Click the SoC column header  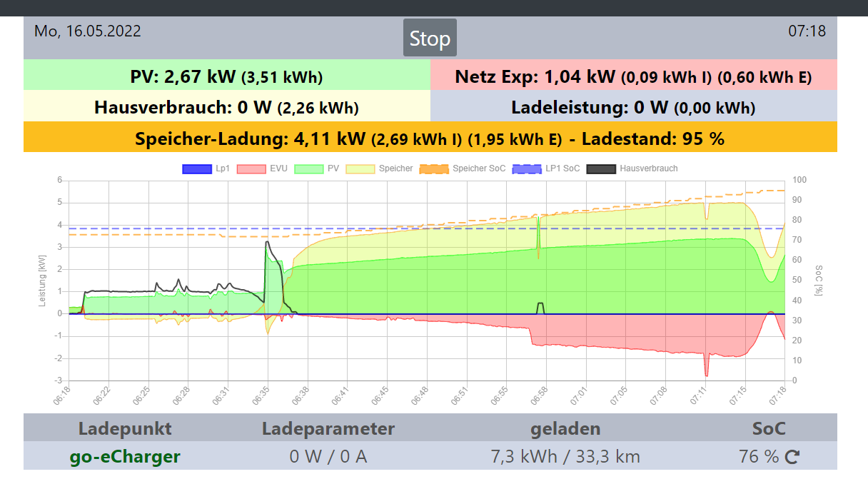(x=769, y=428)
